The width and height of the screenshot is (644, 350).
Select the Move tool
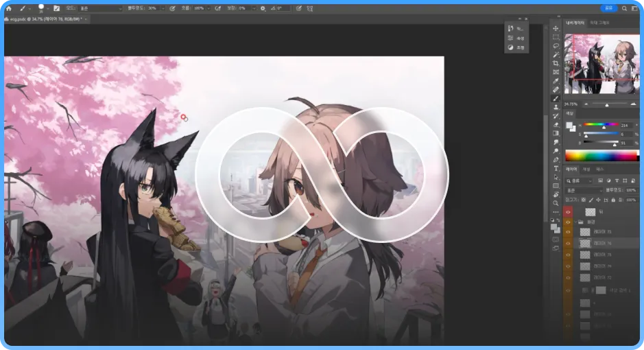pyautogui.click(x=556, y=28)
